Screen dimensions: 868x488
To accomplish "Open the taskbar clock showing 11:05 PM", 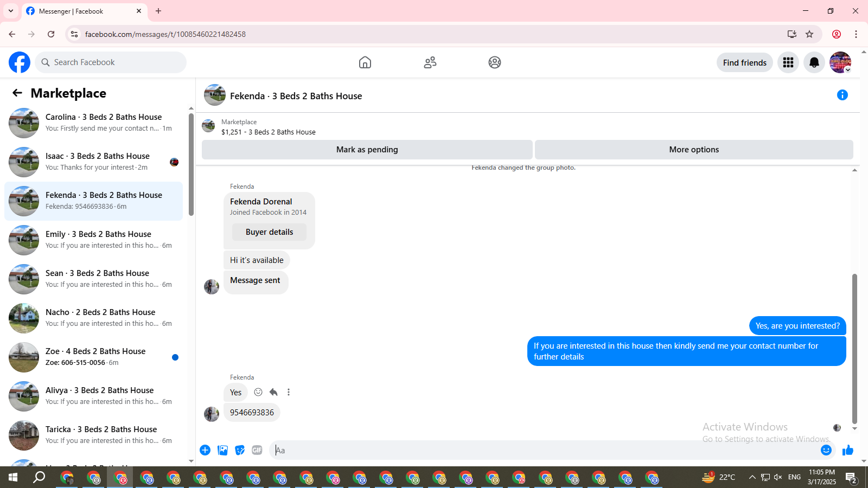I will pyautogui.click(x=822, y=477).
